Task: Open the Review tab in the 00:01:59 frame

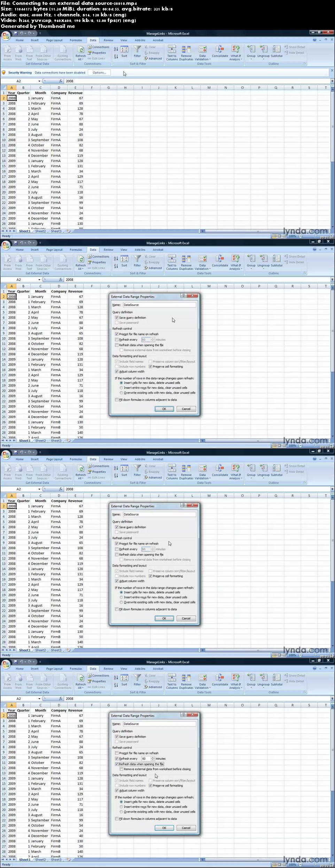Action: [x=108, y=250]
